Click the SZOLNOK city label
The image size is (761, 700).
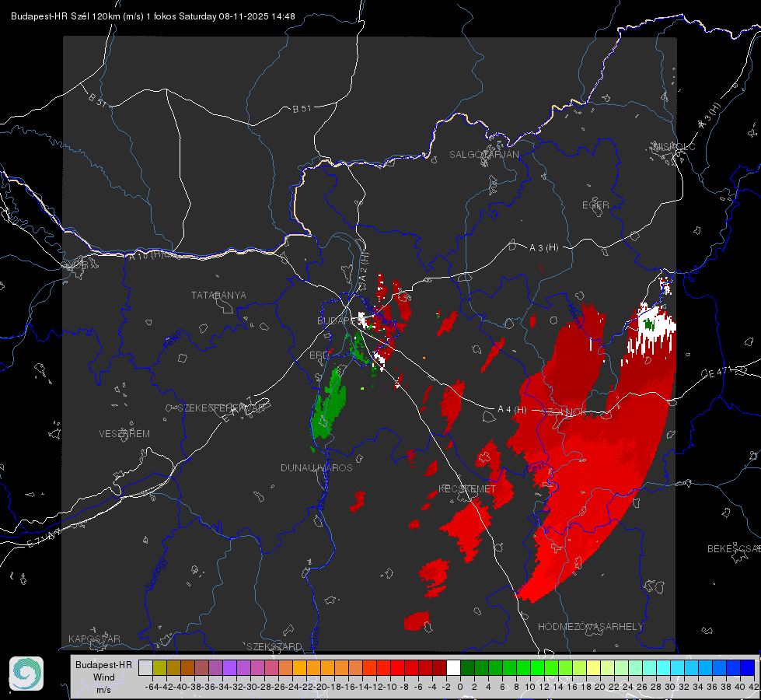[563, 412]
